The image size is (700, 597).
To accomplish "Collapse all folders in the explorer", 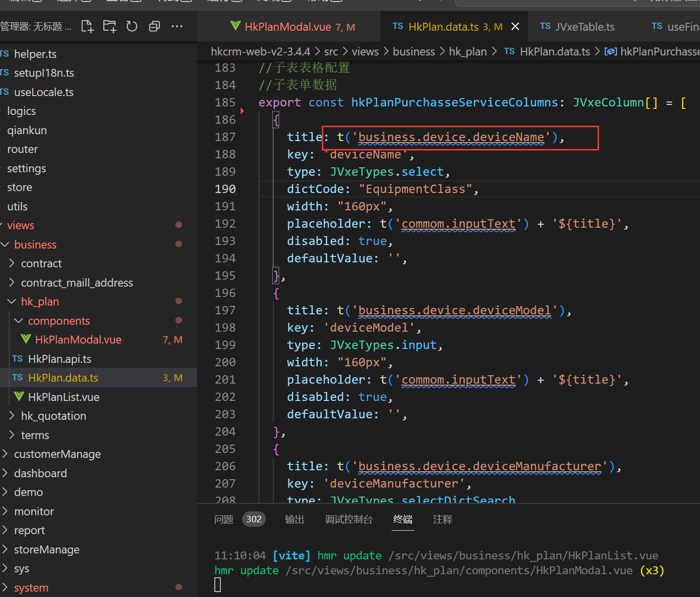I will (154, 26).
